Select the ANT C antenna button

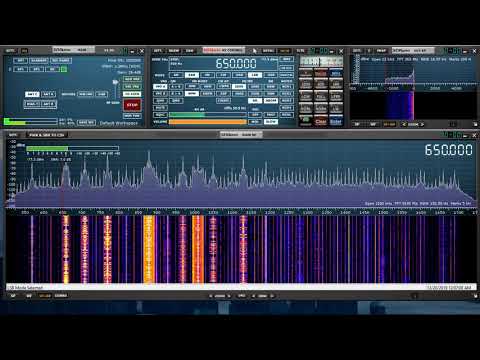[x=32, y=94]
